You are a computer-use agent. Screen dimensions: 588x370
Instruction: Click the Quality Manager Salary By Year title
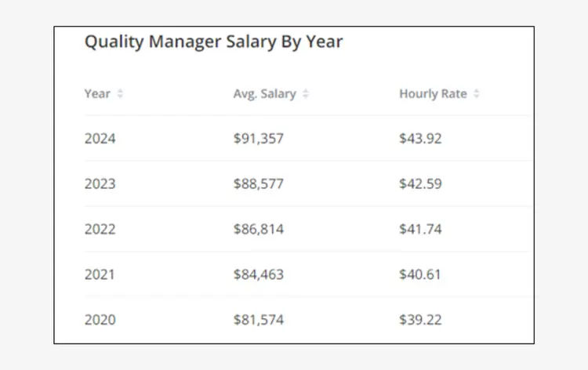point(213,42)
